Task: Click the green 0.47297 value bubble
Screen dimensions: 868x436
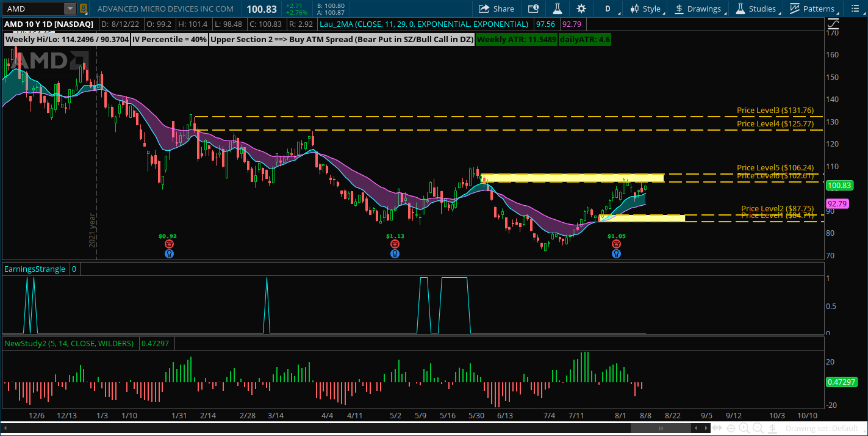Action: tap(842, 382)
